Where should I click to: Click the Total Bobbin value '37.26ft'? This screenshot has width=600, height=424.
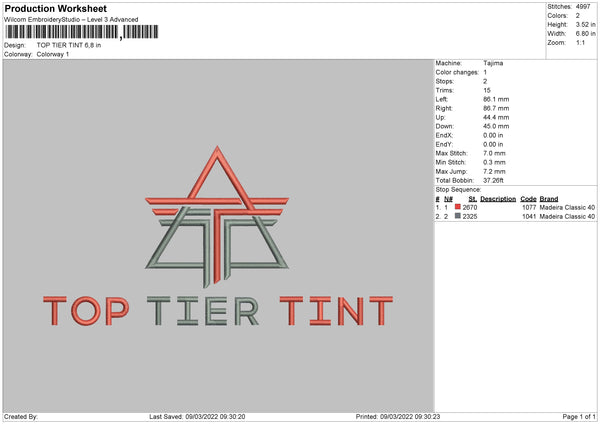tap(493, 181)
